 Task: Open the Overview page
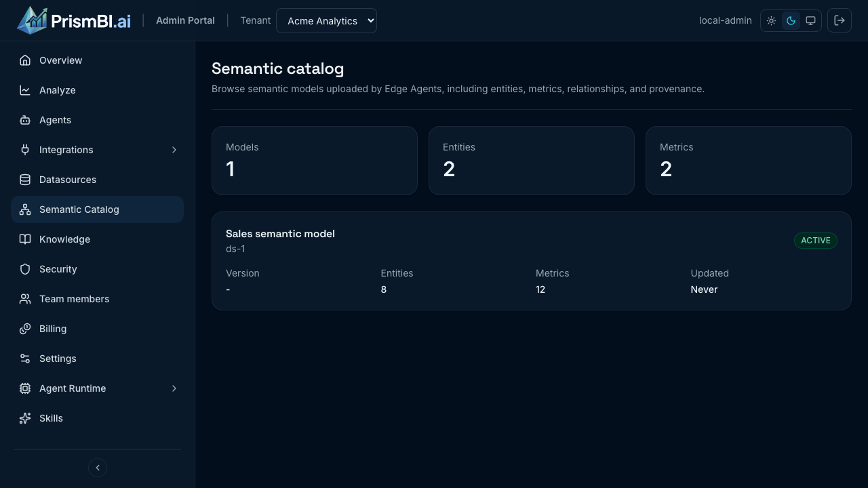tap(97, 60)
